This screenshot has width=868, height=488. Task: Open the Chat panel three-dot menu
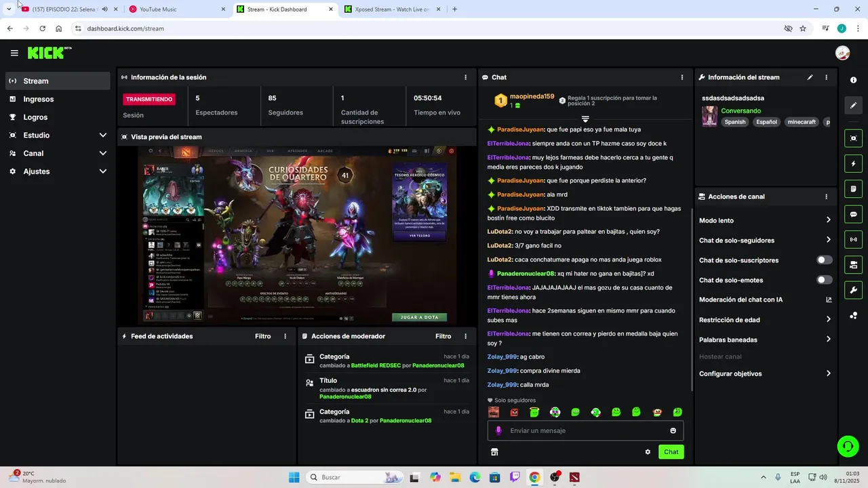point(682,77)
